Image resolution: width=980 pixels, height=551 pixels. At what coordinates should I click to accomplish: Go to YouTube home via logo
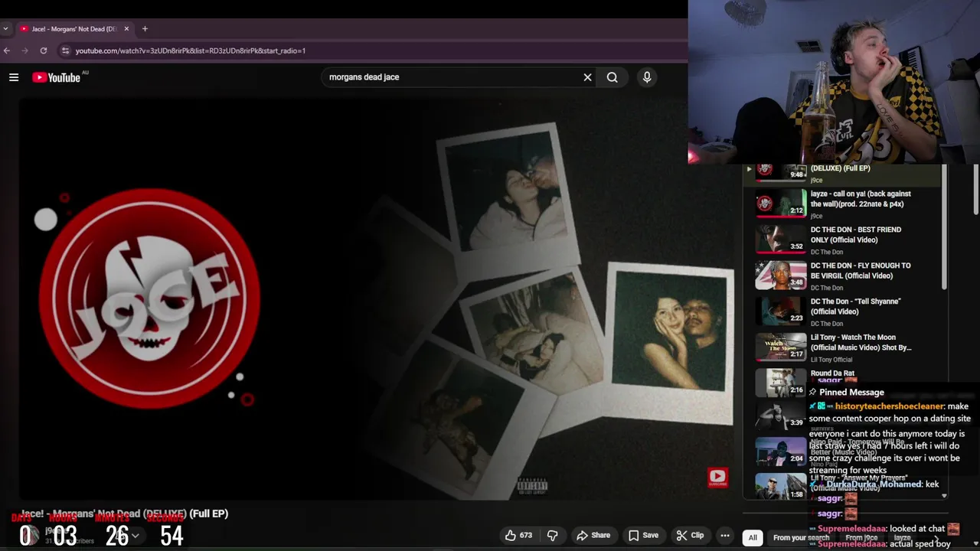(x=57, y=77)
